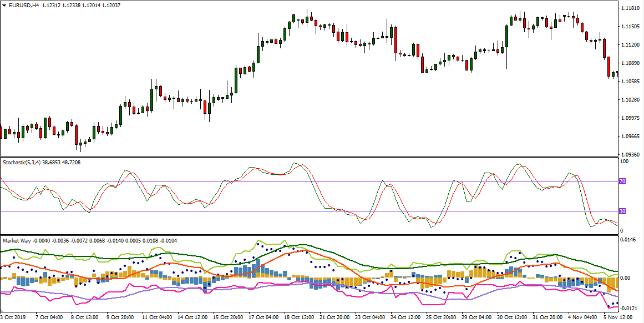The height and width of the screenshot is (323, 644).
Task: Click the 100 scale value on Stochastic panel
Action: click(624, 161)
